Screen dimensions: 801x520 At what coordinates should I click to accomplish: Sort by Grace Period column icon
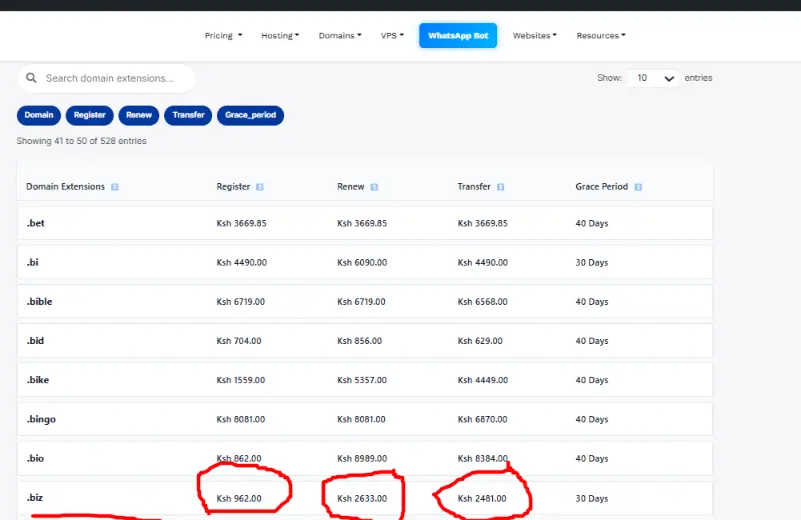click(638, 187)
